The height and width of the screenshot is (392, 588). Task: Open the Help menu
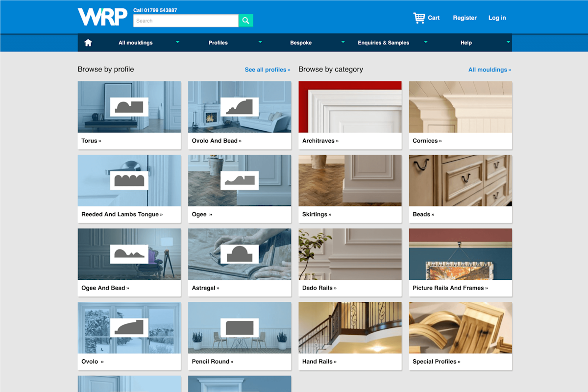[466, 43]
